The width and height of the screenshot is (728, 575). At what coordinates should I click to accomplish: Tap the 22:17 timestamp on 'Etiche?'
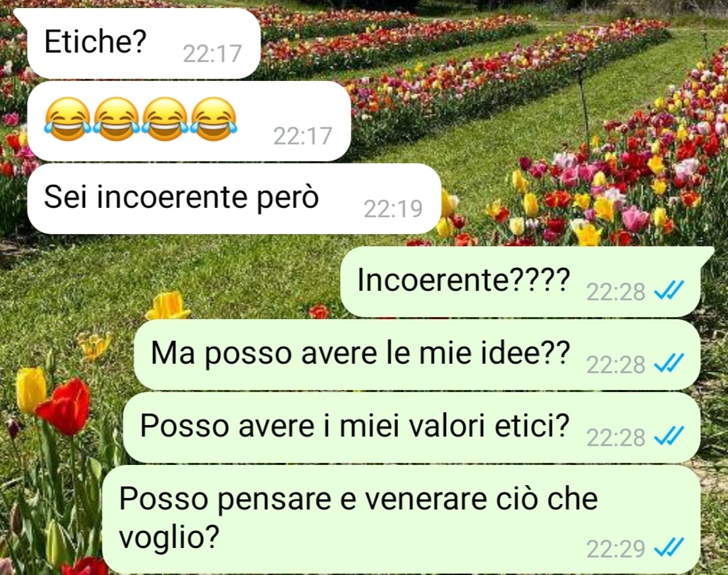(x=212, y=54)
